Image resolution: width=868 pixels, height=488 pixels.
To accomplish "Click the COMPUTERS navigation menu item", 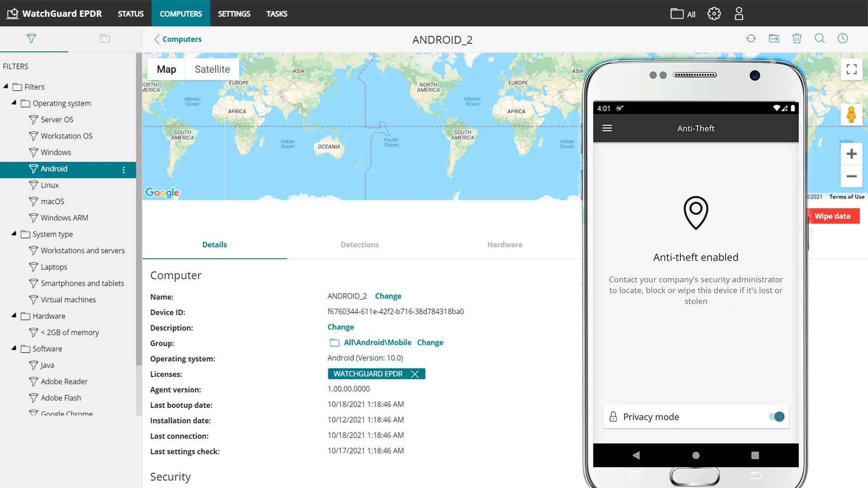I will coord(180,13).
